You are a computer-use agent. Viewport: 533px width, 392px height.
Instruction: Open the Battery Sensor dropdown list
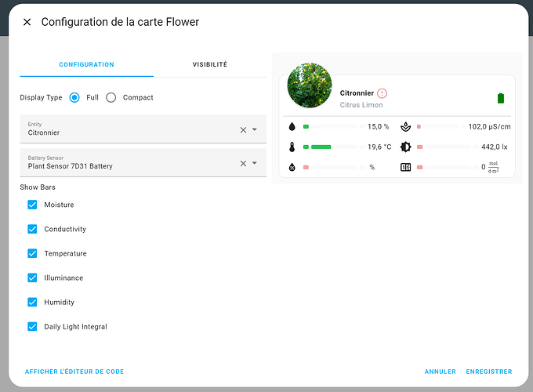pos(255,163)
